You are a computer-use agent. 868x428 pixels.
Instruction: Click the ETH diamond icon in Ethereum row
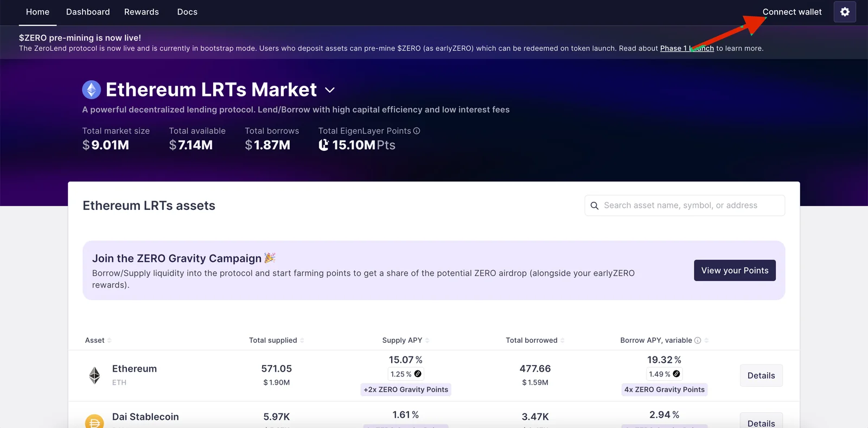pyautogui.click(x=94, y=375)
